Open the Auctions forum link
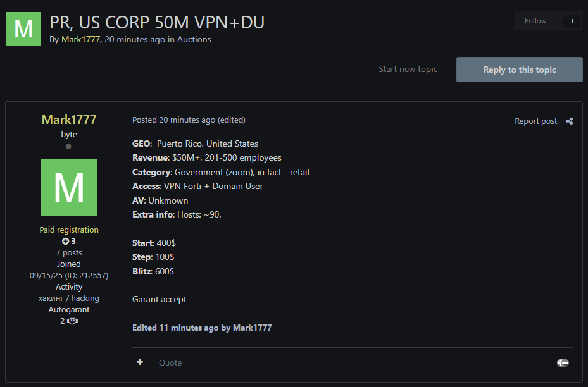Viewport: 588px width, 387px height. click(194, 39)
